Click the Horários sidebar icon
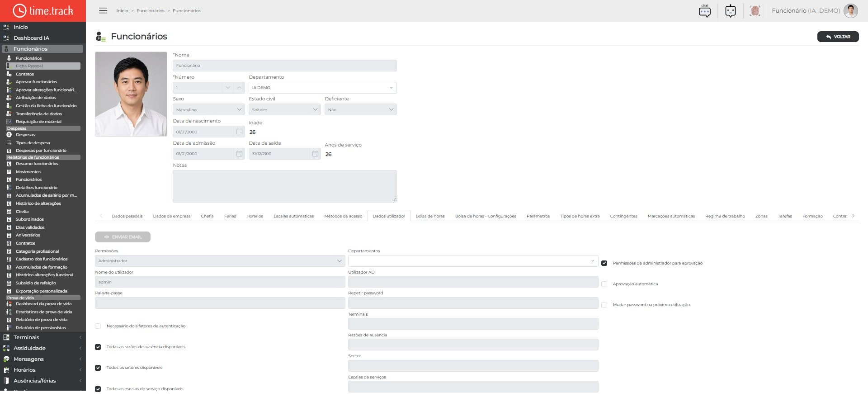 [6, 370]
